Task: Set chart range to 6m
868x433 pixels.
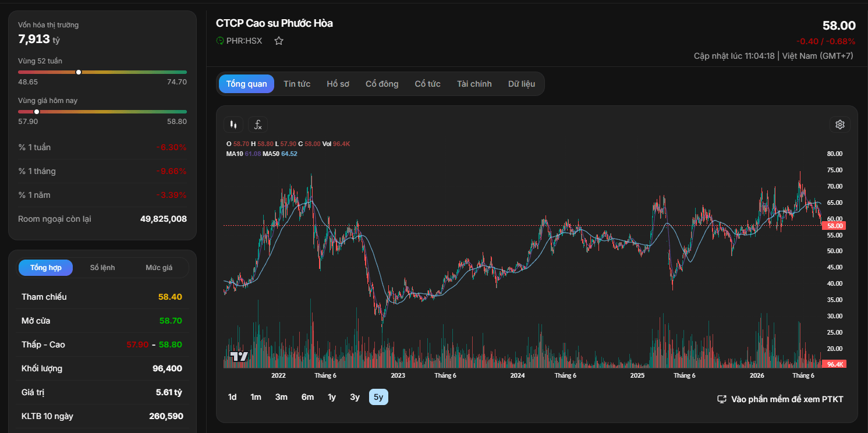Action: pos(307,397)
